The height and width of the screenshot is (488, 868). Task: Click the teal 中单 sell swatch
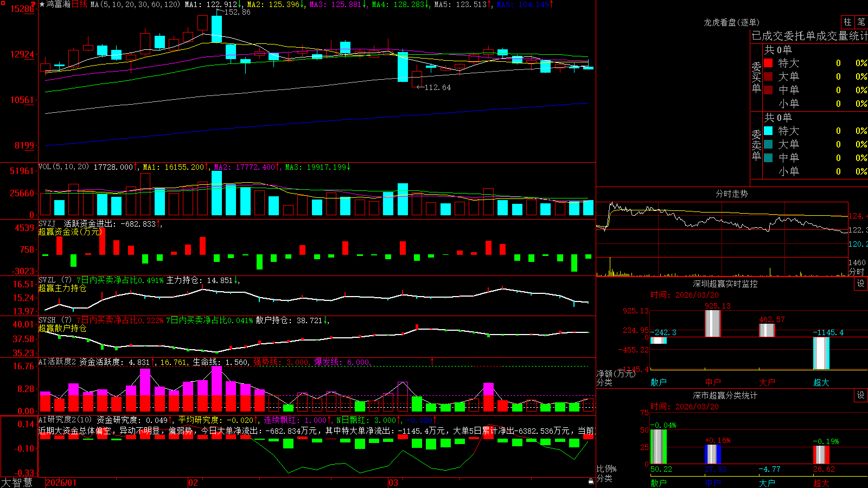(768, 158)
